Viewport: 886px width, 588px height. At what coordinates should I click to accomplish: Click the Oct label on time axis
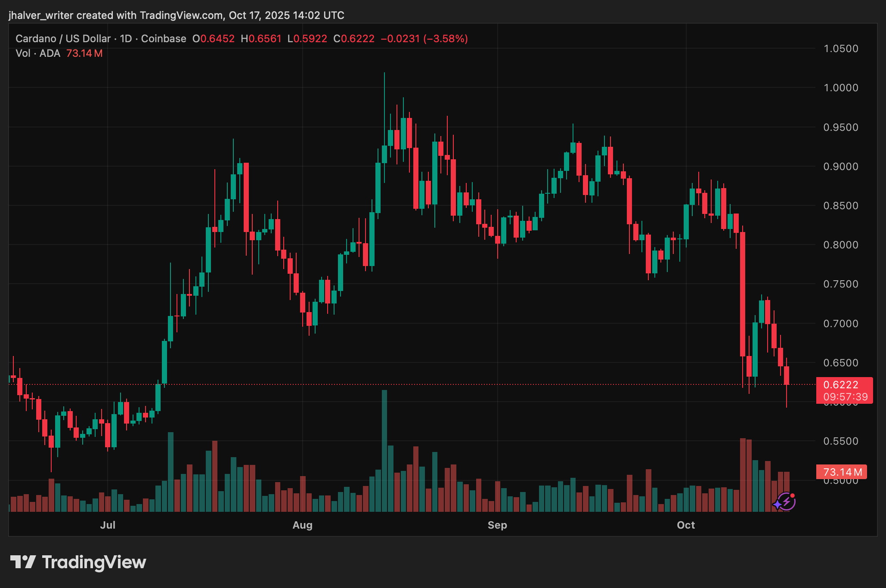click(x=686, y=525)
